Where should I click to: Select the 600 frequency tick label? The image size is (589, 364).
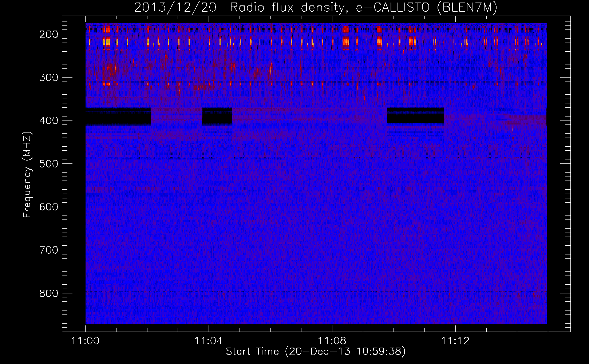point(49,207)
